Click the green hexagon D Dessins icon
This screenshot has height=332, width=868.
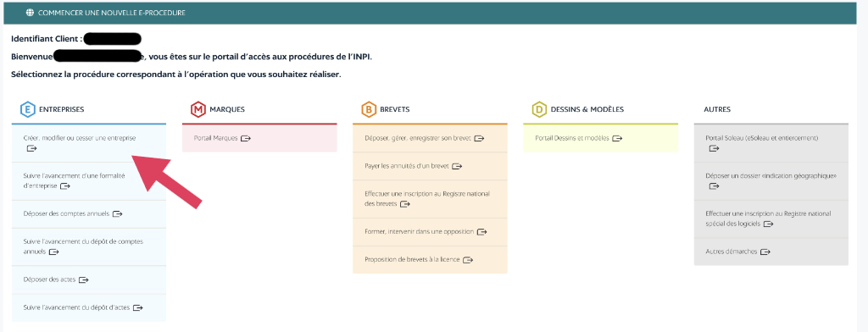point(539,109)
